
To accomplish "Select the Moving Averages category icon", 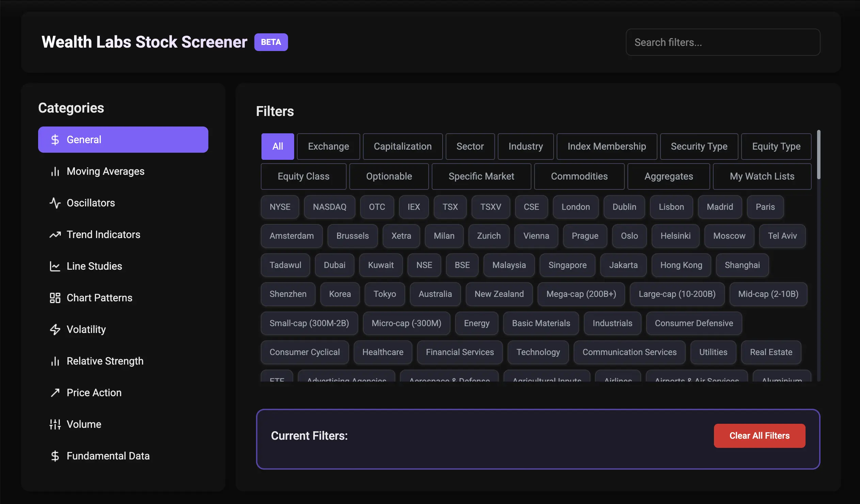I will (x=55, y=171).
